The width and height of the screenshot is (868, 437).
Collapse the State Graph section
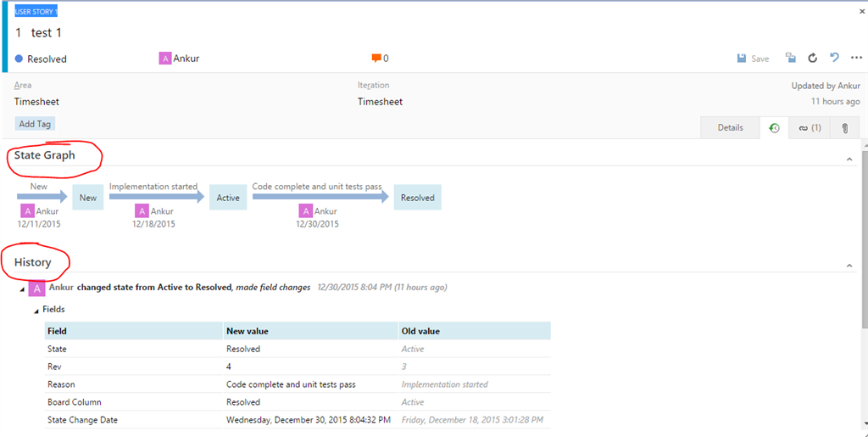tap(849, 160)
